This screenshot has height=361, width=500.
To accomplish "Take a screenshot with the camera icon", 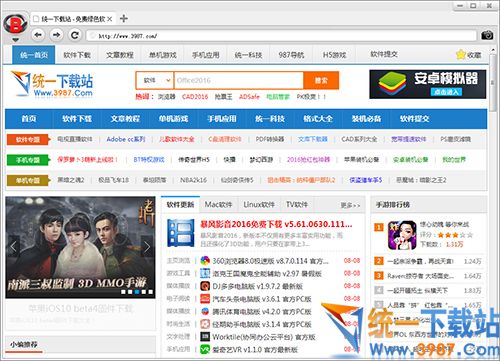I will (487, 35).
